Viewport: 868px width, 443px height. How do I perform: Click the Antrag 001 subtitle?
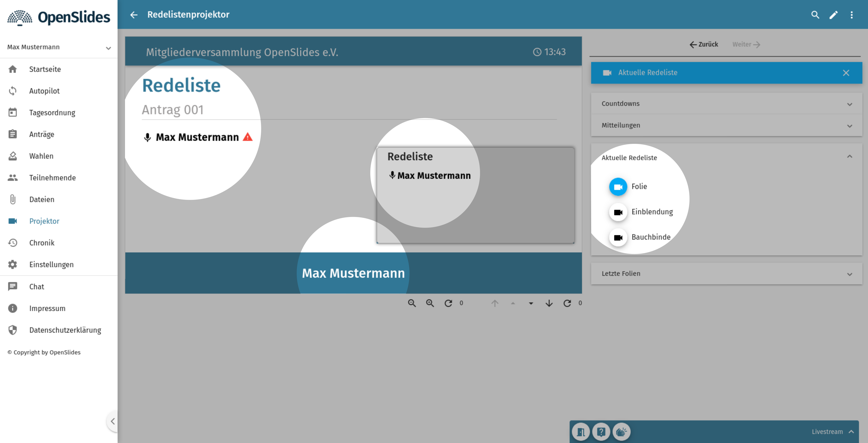click(x=173, y=110)
